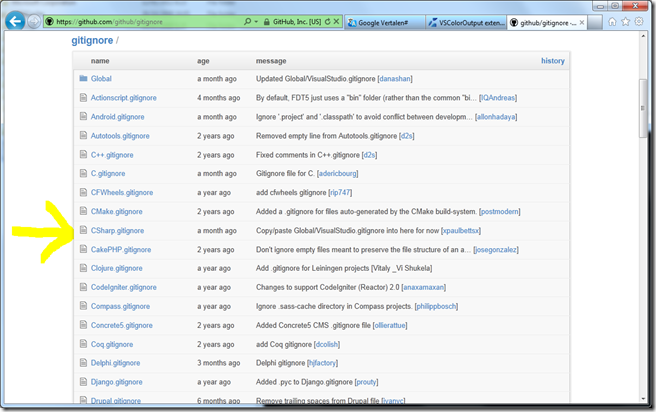Open xpaulbettsx author link
The height and width of the screenshot is (412, 656).
coord(461,230)
